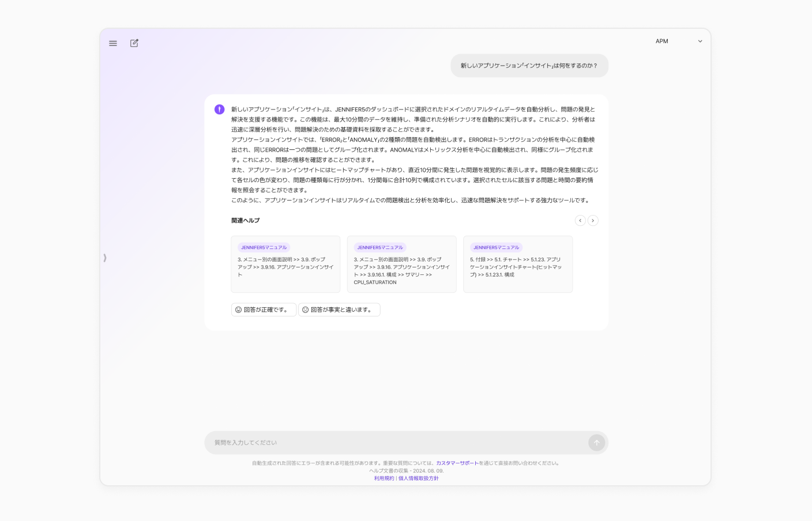Viewport: 812px width, 521px height.
Task: Select the feedback option 回答が事実と違います。
Action: 339,309
